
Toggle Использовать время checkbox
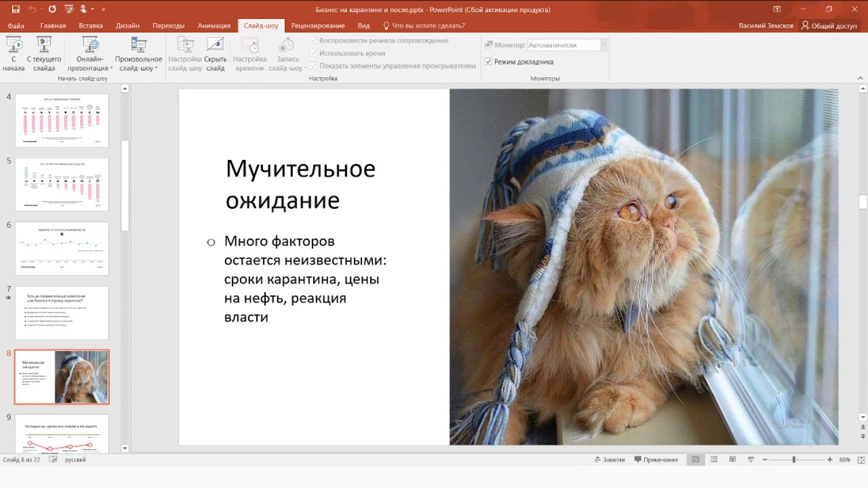click(313, 53)
